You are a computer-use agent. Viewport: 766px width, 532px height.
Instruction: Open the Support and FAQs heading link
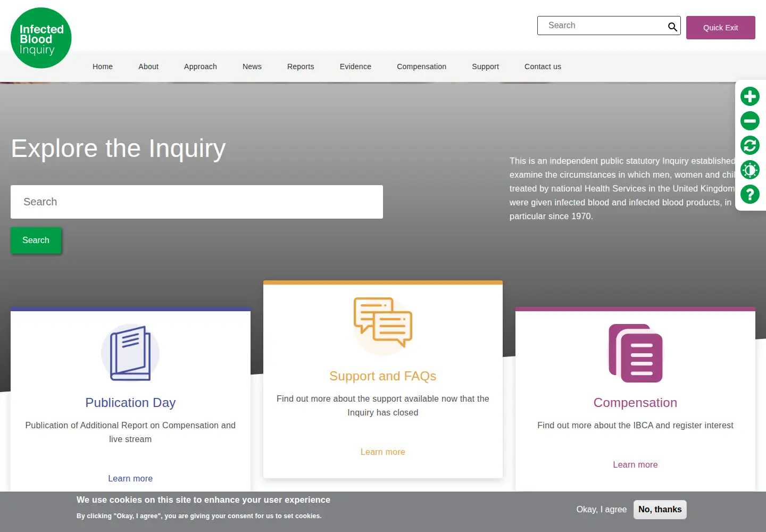point(383,376)
